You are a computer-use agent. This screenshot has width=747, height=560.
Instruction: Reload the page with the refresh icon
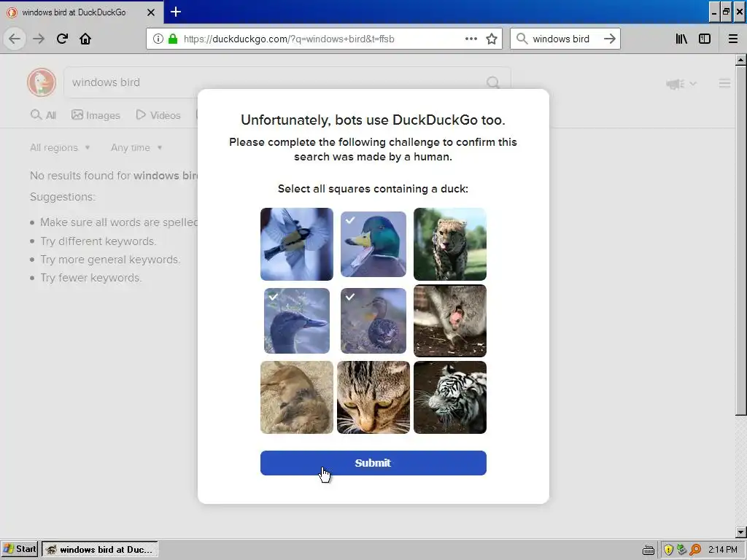click(x=62, y=39)
